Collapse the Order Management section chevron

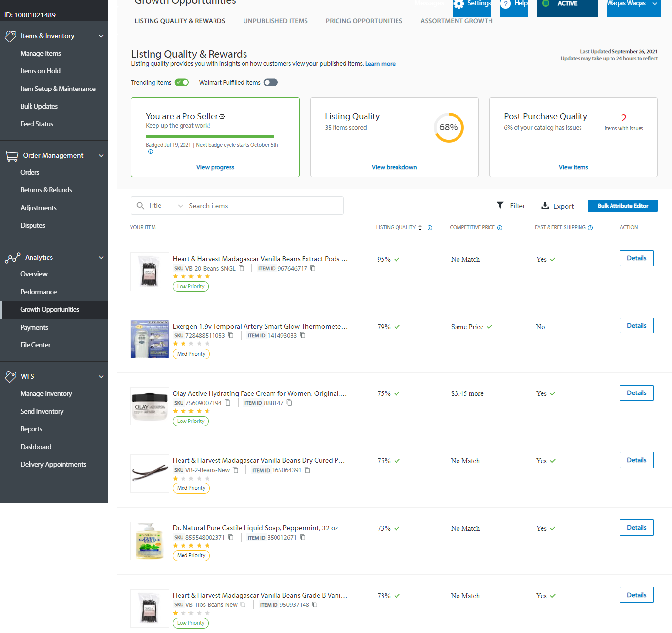point(101,156)
